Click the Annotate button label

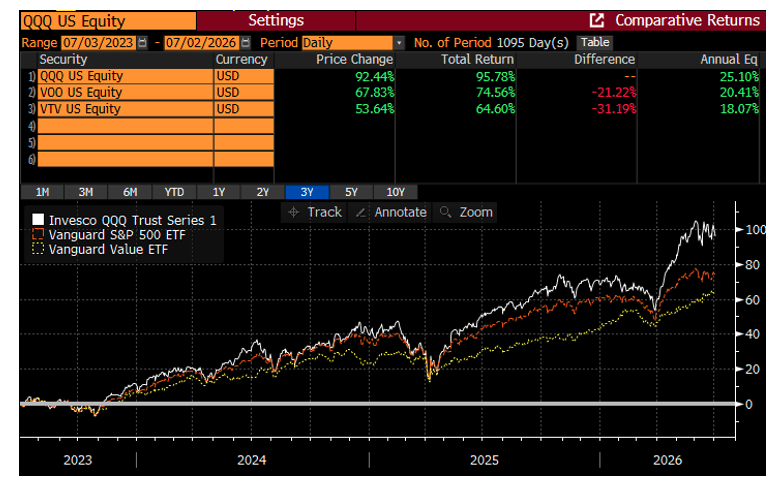click(x=400, y=212)
